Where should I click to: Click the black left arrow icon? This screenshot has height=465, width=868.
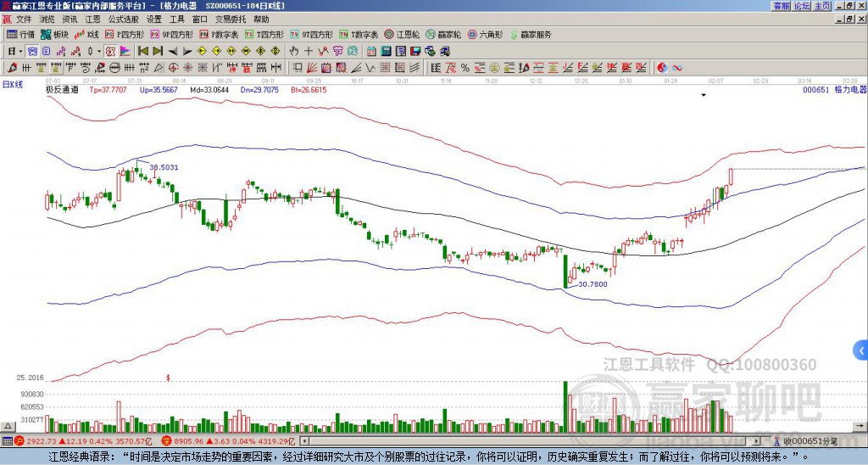[173, 52]
